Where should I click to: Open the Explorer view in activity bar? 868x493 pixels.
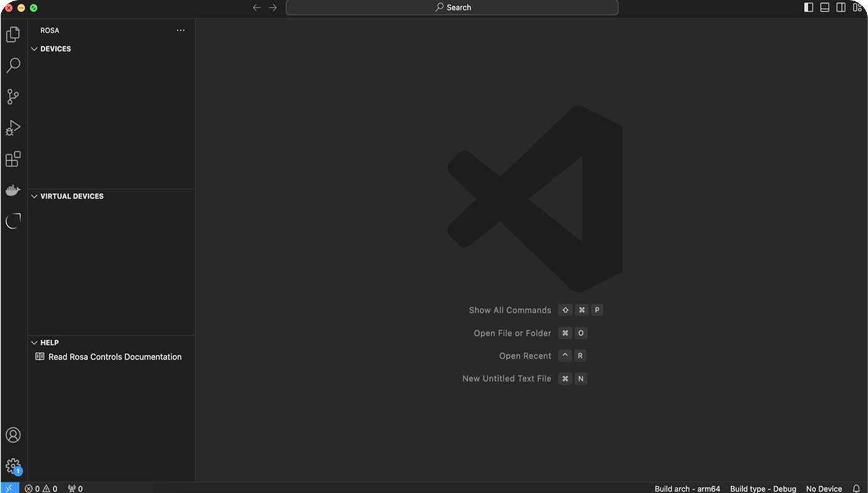click(13, 35)
